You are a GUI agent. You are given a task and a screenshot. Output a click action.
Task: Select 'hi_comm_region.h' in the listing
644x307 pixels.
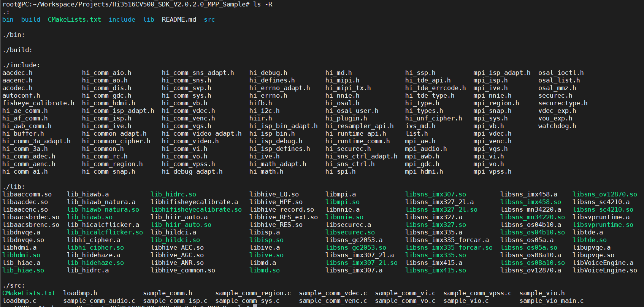[113, 164]
